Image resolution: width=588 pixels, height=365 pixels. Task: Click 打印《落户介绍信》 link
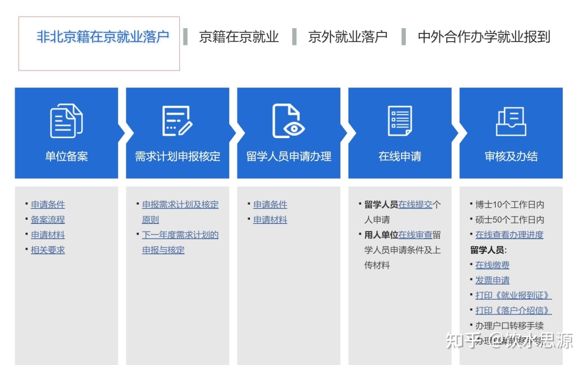[x=513, y=311]
